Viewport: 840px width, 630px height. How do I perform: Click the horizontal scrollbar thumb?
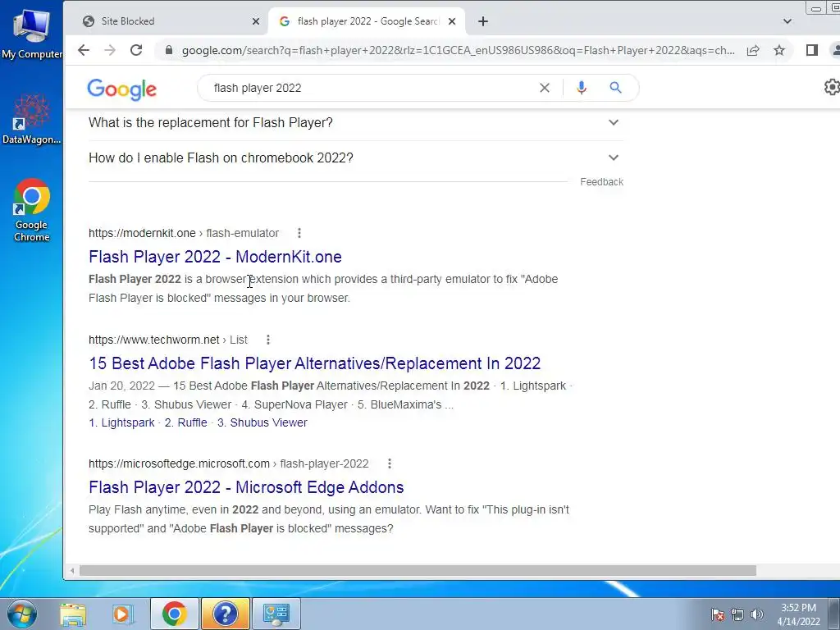pyautogui.click(x=418, y=571)
